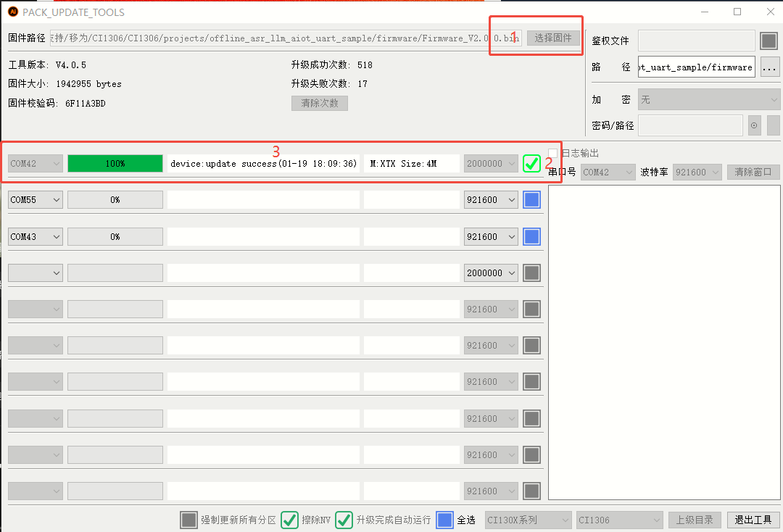
Task: Click the ⊙ password reveal icon
Action: pyautogui.click(x=754, y=125)
